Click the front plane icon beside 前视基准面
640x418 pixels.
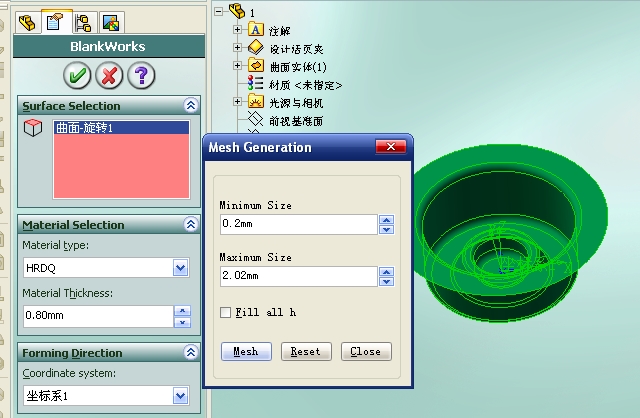point(256,119)
